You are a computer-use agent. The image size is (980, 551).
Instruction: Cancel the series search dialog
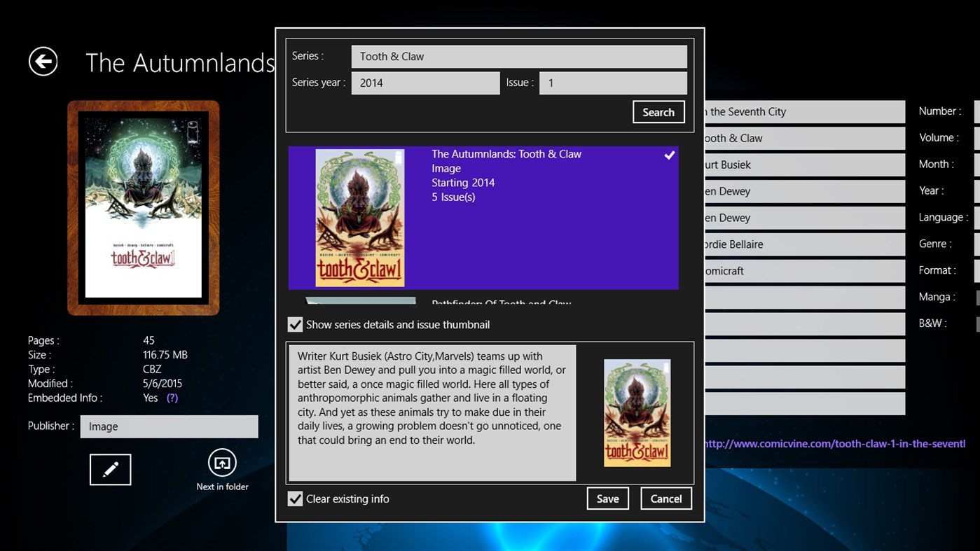click(665, 498)
